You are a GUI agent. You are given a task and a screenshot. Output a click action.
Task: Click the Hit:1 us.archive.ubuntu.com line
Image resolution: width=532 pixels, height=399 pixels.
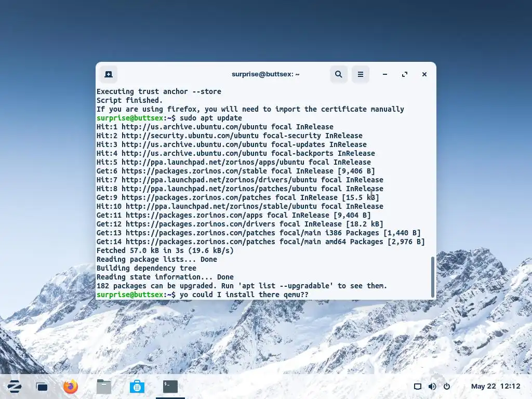pyautogui.click(x=215, y=127)
